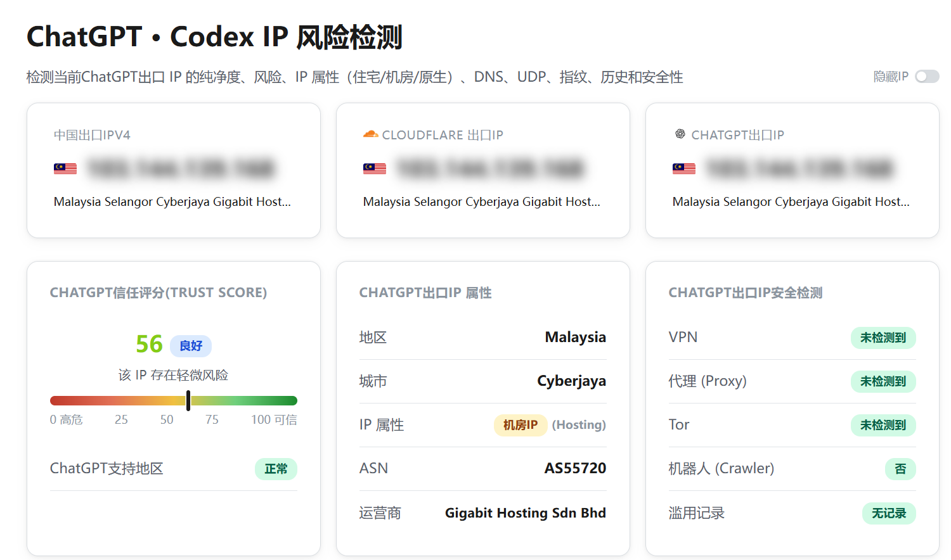Click the Crawler 否 badge

tap(900, 469)
